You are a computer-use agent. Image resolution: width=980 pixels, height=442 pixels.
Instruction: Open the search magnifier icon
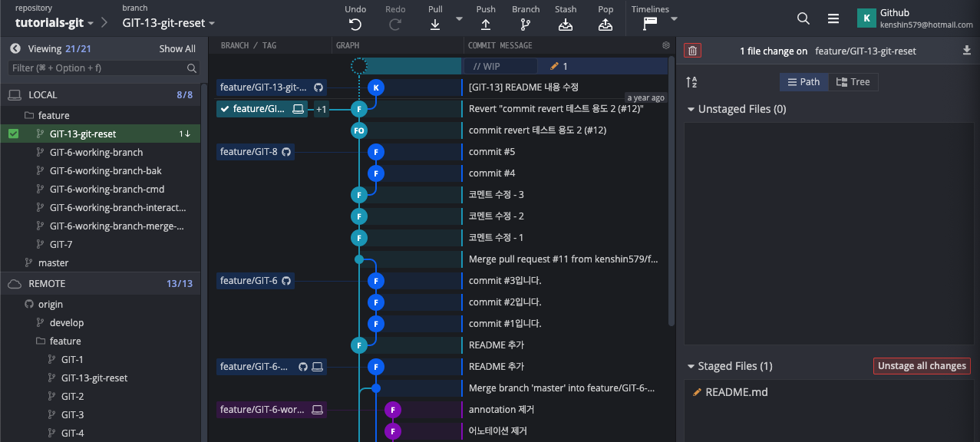(803, 18)
